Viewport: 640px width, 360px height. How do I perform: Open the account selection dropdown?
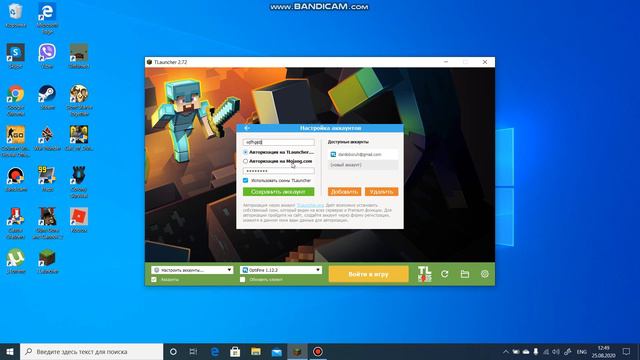point(192,270)
